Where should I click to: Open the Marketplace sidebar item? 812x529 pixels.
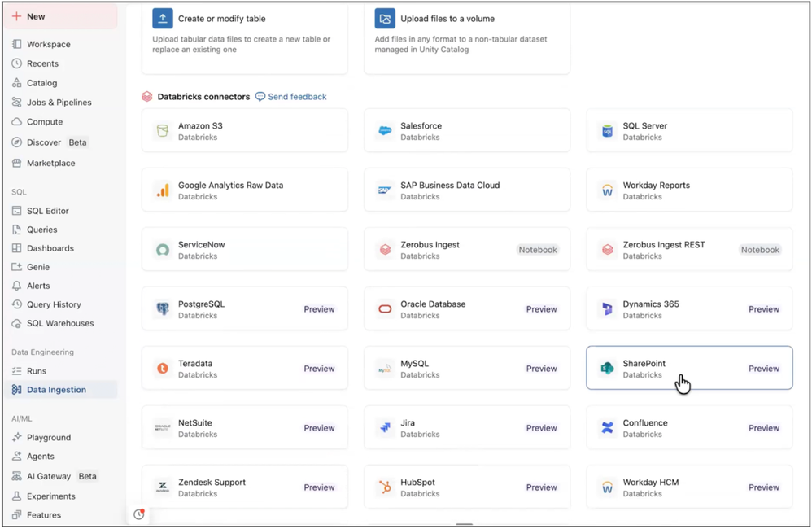click(x=50, y=163)
